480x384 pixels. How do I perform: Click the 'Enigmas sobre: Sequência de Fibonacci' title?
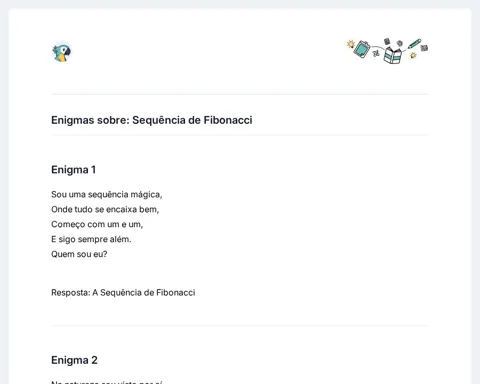152,120
